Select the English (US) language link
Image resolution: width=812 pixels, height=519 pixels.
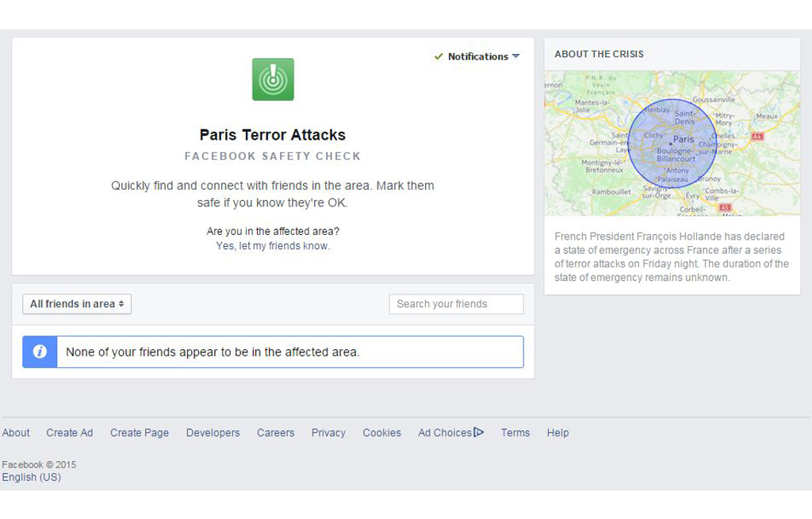(x=32, y=477)
